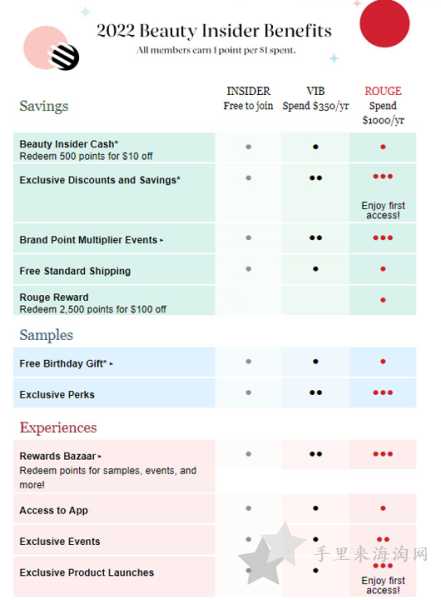This screenshot has width=441, height=600.
Task: Click the Exclusive Product Launches label
Action: click(x=87, y=572)
